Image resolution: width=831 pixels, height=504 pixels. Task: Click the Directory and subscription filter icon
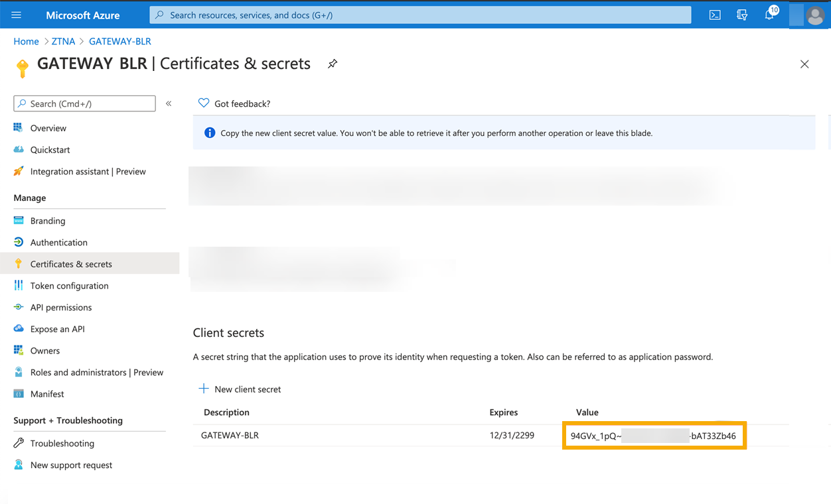(x=743, y=15)
